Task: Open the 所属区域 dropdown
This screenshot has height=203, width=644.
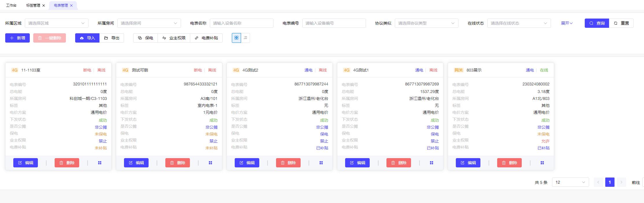Action: [x=57, y=23]
